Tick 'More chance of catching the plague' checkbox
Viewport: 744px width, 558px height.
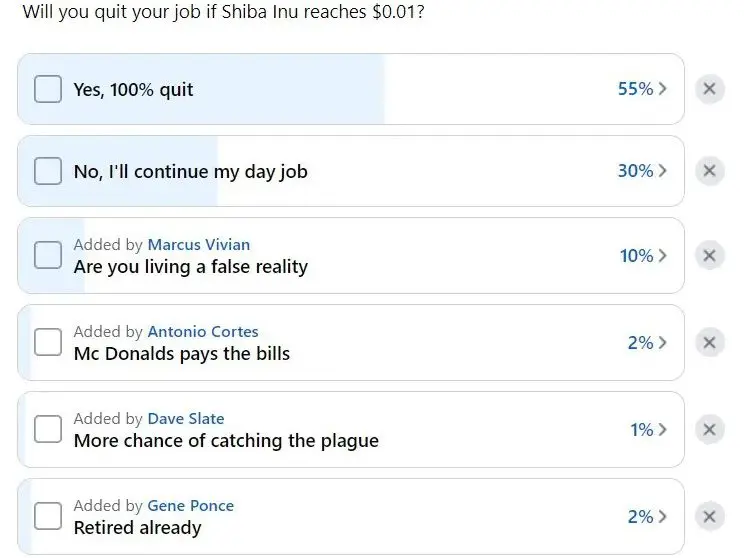point(48,429)
